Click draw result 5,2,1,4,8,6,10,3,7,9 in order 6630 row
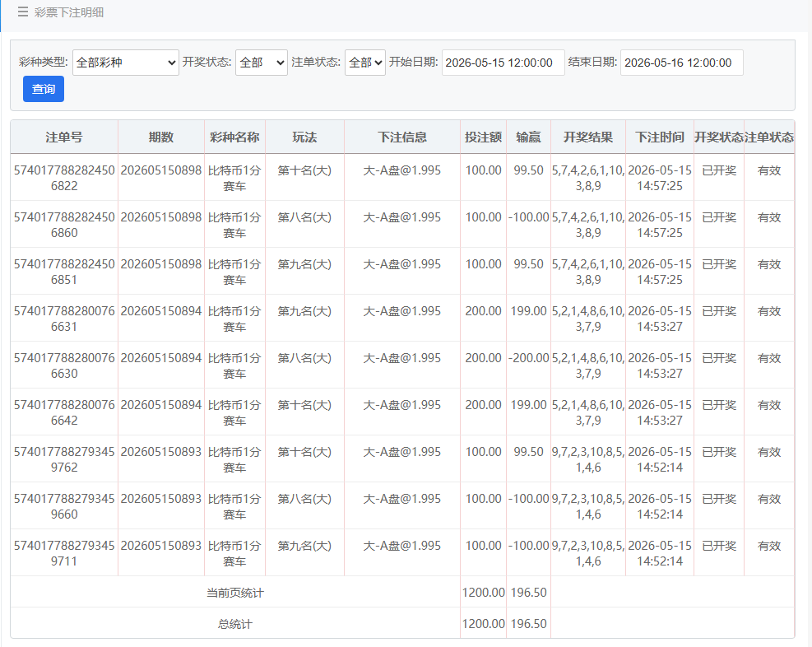The image size is (812, 647). click(588, 365)
